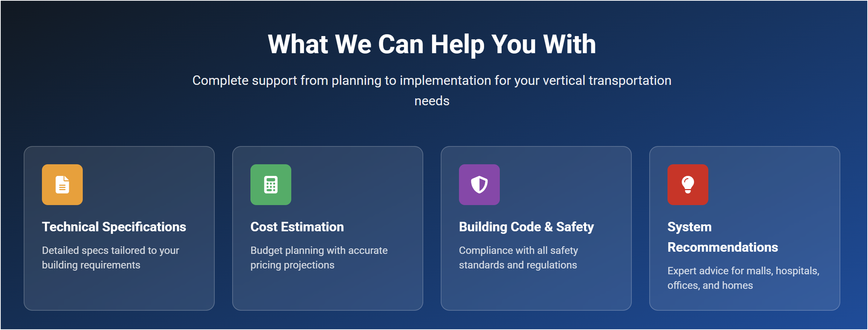Click the 'Budget planning with accurate' description
868x330 pixels.
(x=319, y=258)
